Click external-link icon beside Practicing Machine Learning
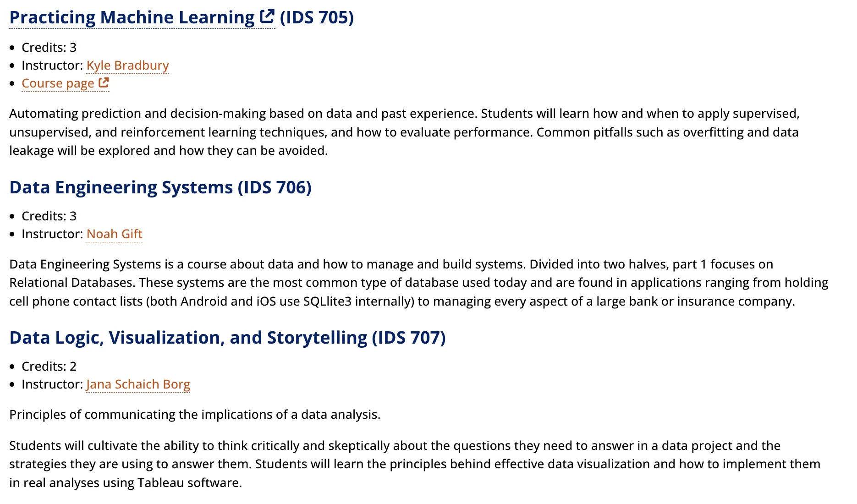857x504 pixels. pos(267,16)
